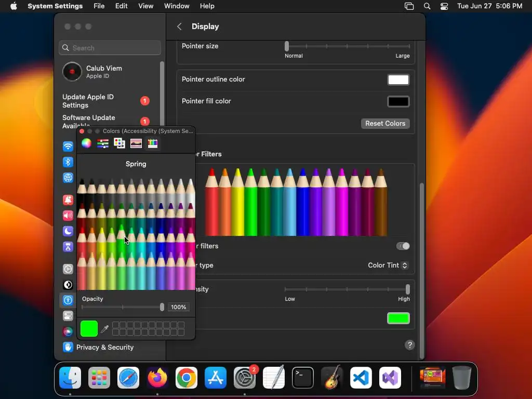Open Control Center in menu bar
The width and height of the screenshot is (532, 399).
[x=444, y=6]
